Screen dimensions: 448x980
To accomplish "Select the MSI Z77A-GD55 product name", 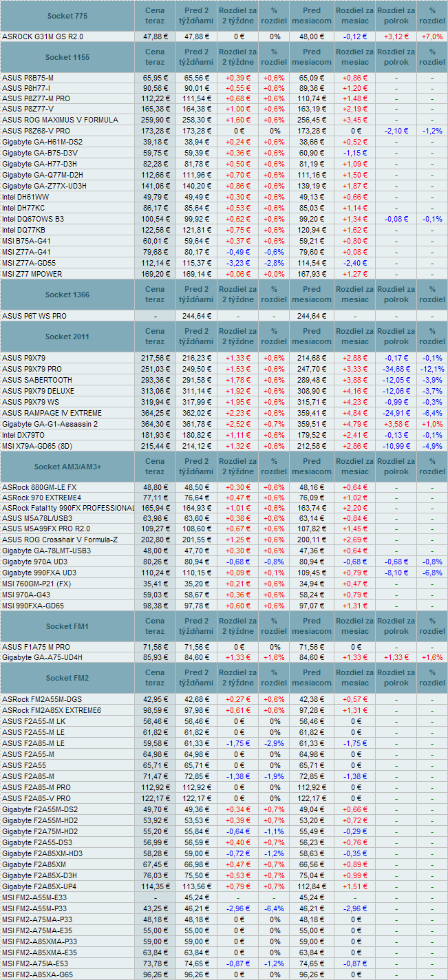I will pos(29,263).
